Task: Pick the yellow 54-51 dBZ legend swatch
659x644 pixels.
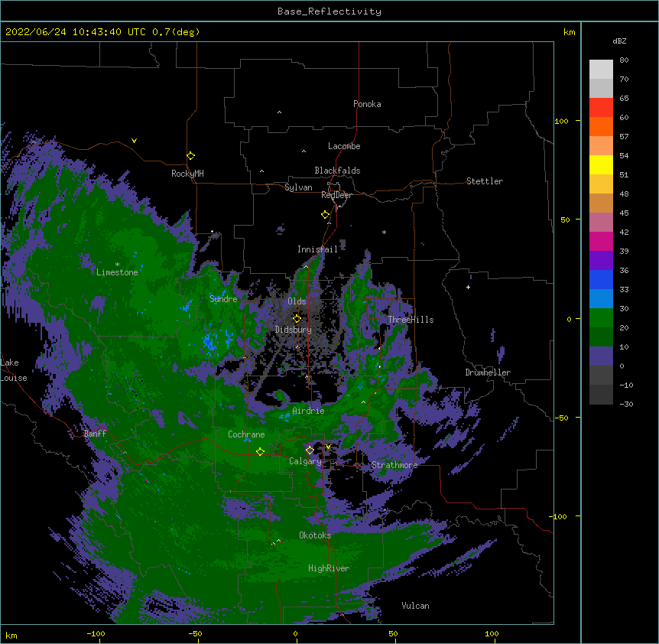Action: point(601,164)
